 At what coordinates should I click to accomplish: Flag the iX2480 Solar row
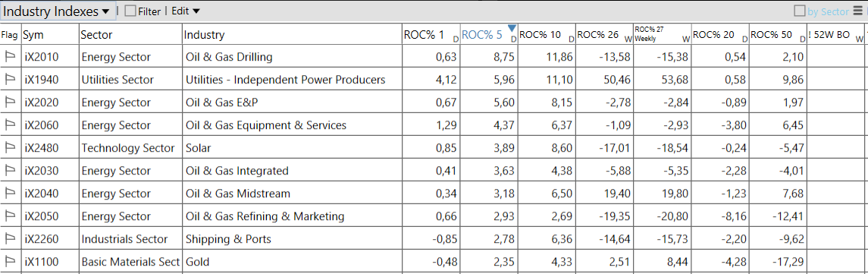tap(9, 148)
